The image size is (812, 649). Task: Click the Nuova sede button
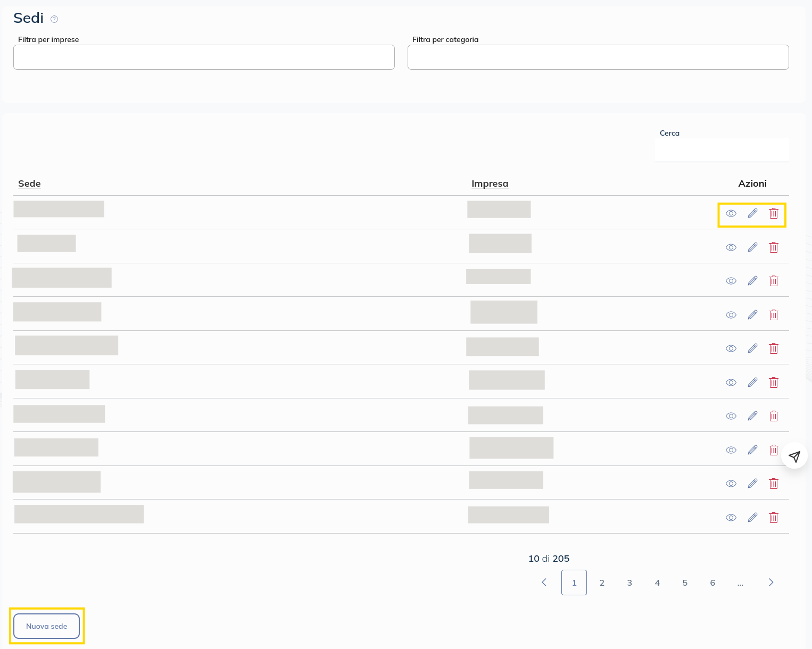47,626
